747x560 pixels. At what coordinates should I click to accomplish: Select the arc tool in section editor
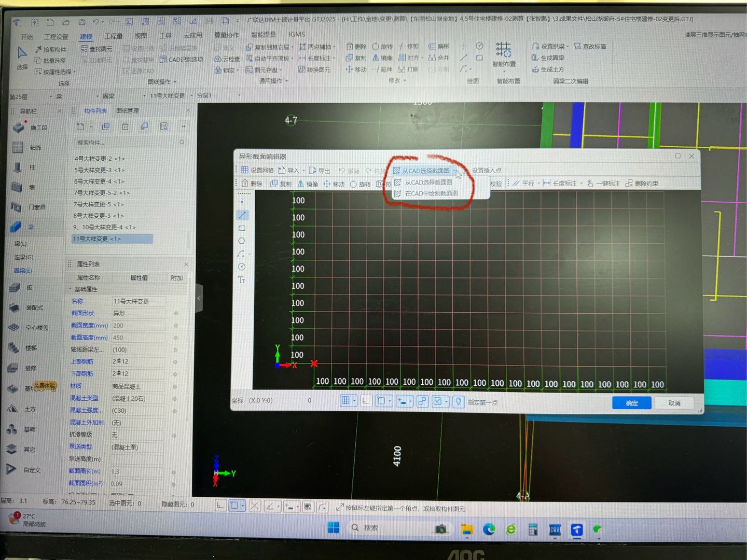click(x=241, y=254)
